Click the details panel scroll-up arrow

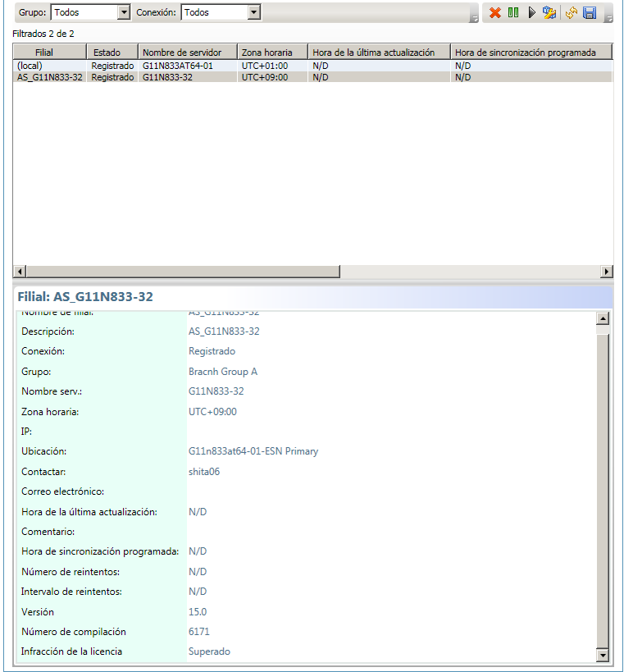[x=603, y=318]
